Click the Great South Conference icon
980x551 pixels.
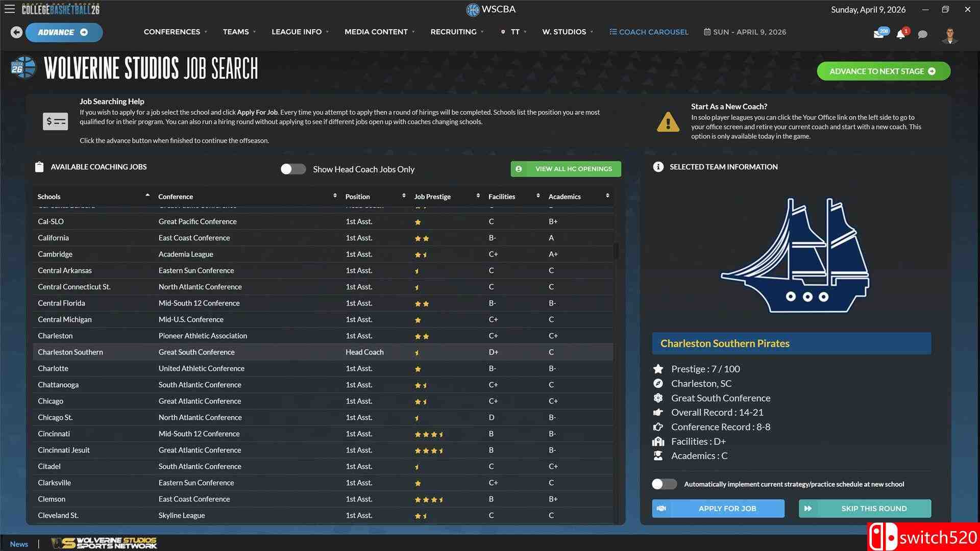(658, 398)
